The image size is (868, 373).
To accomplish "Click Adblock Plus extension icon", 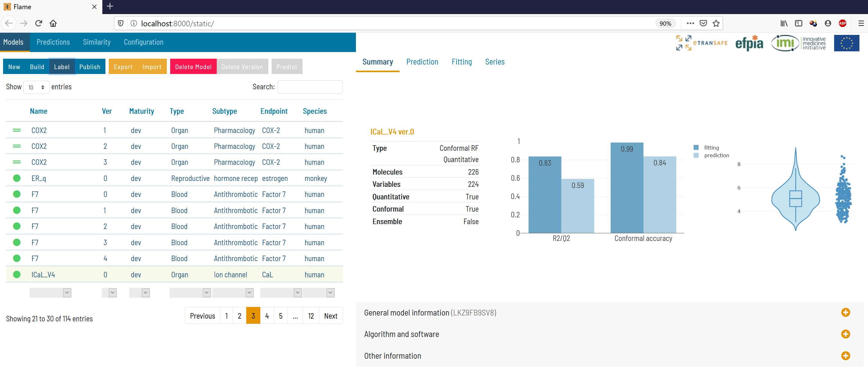I will pos(842,23).
